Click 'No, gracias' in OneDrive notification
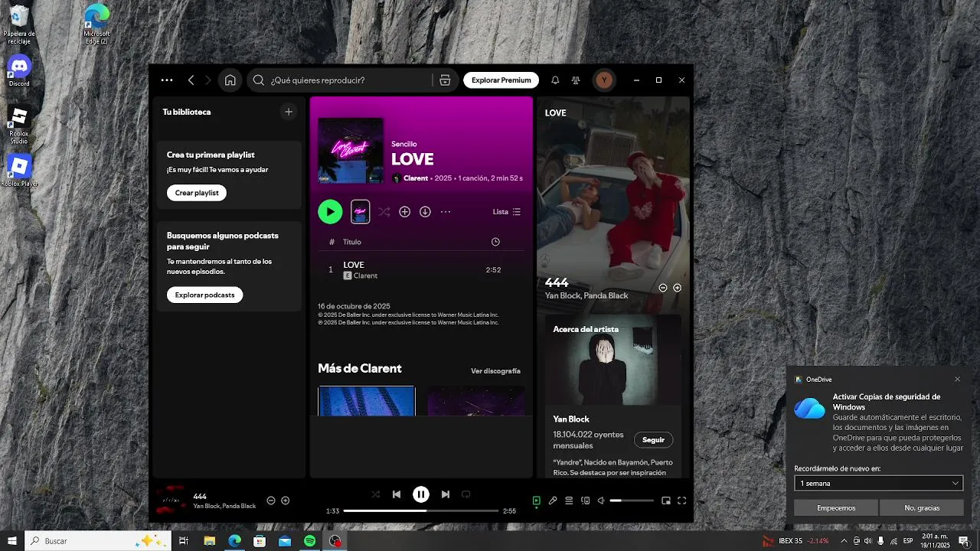Screen dimensions: 980x551 tap(922, 507)
